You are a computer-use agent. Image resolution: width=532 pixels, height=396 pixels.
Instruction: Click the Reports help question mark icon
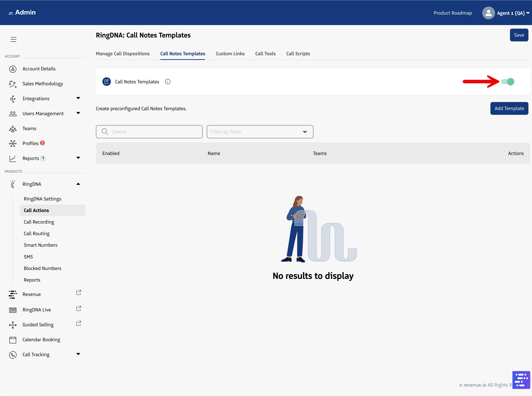[43, 158]
